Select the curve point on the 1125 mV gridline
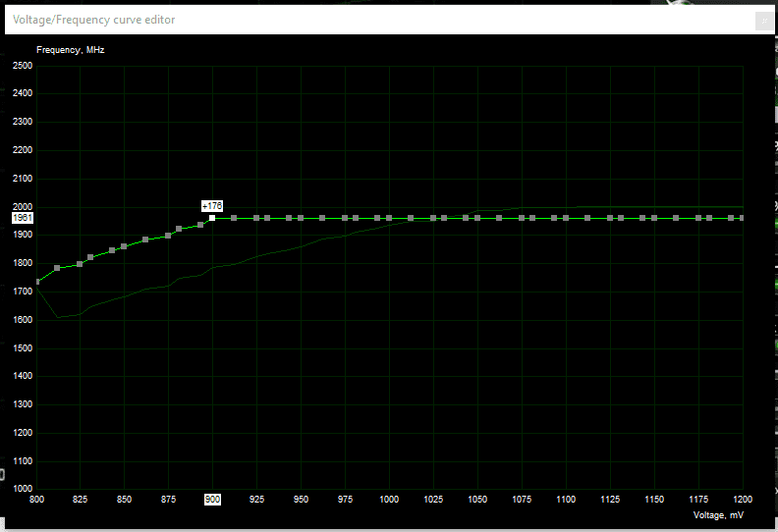The width and height of the screenshot is (778, 532). [610, 218]
